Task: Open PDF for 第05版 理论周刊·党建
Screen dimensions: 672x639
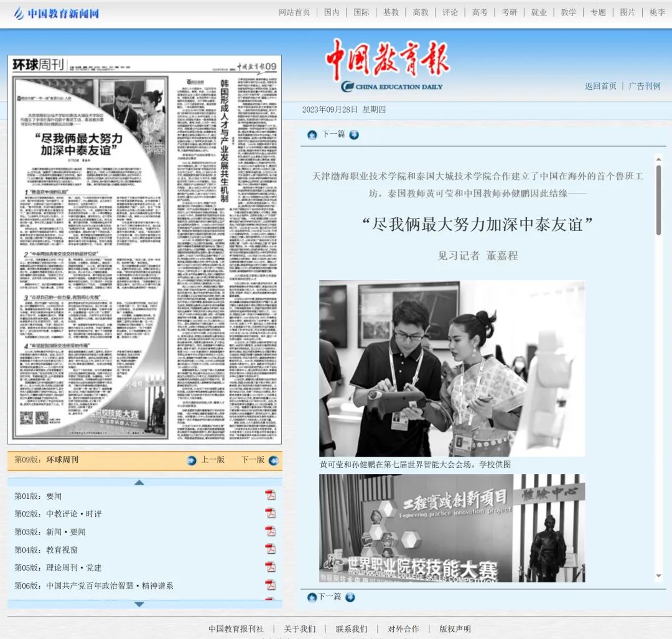Action: [270, 567]
